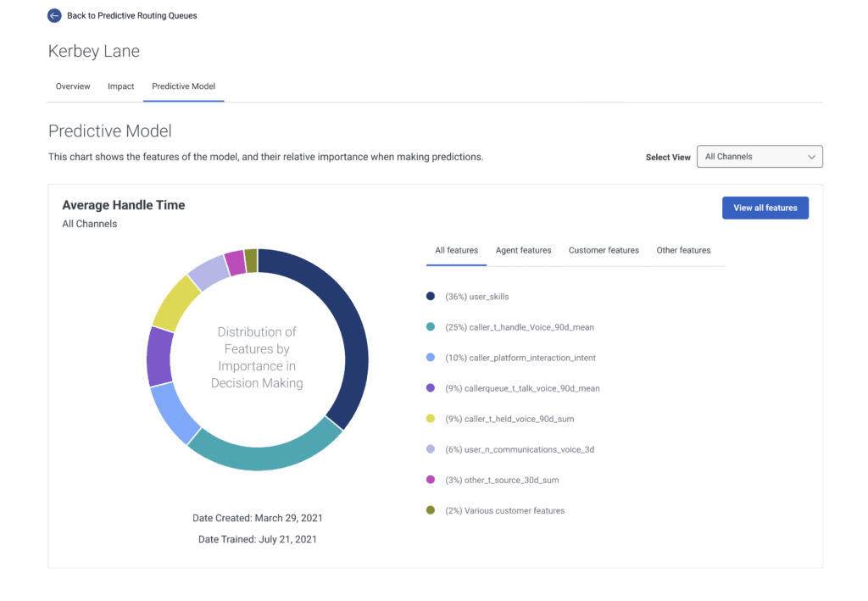Select the Predictive Model tab
This screenshot has height=601, width=868.
click(183, 86)
